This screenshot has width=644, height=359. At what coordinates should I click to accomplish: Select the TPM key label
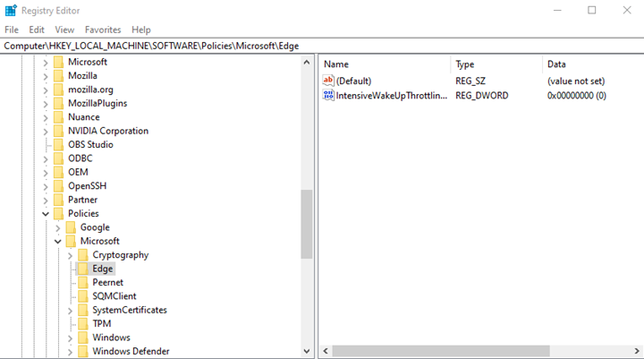click(101, 323)
